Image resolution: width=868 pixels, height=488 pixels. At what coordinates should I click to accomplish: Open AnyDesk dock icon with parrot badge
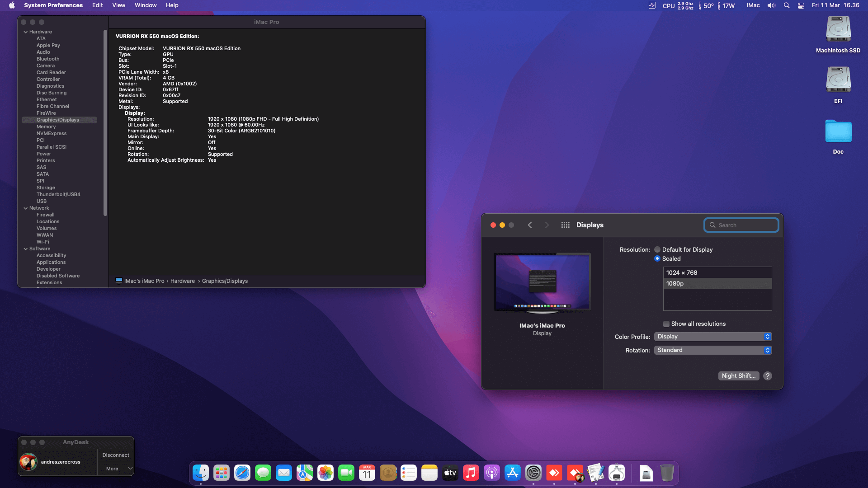pos(575,473)
